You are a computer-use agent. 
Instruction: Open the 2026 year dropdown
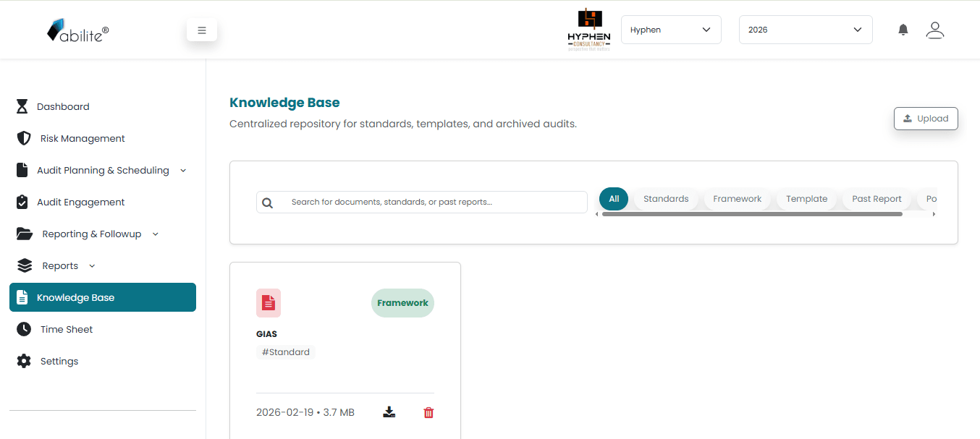pos(806,30)
